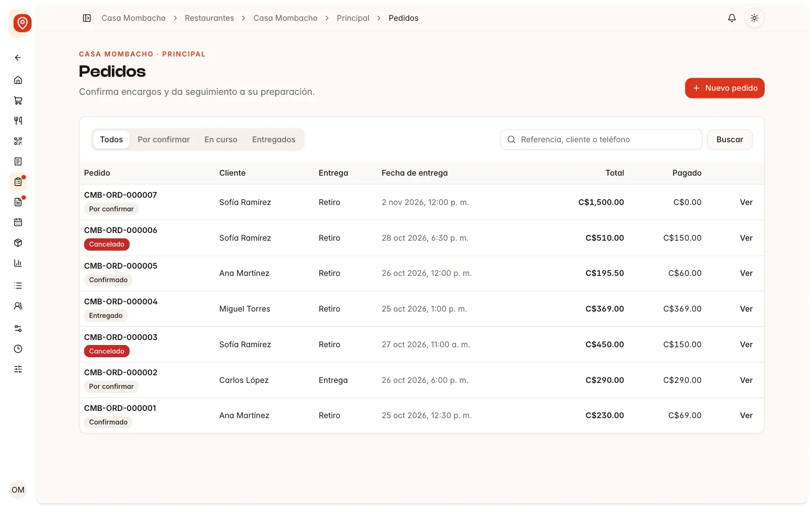Click total C$1,500.00

601,202
